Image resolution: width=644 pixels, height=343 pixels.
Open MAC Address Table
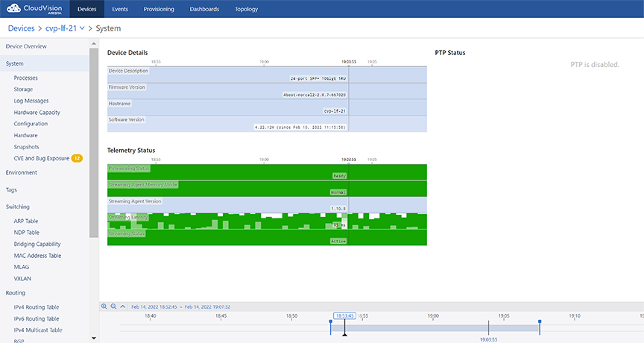click(x=37, y=256)
